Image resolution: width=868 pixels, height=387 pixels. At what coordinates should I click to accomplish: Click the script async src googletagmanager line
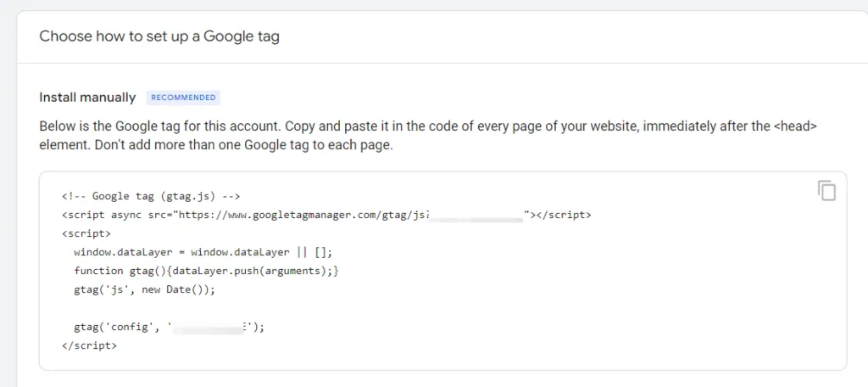(x=326, y=215)
